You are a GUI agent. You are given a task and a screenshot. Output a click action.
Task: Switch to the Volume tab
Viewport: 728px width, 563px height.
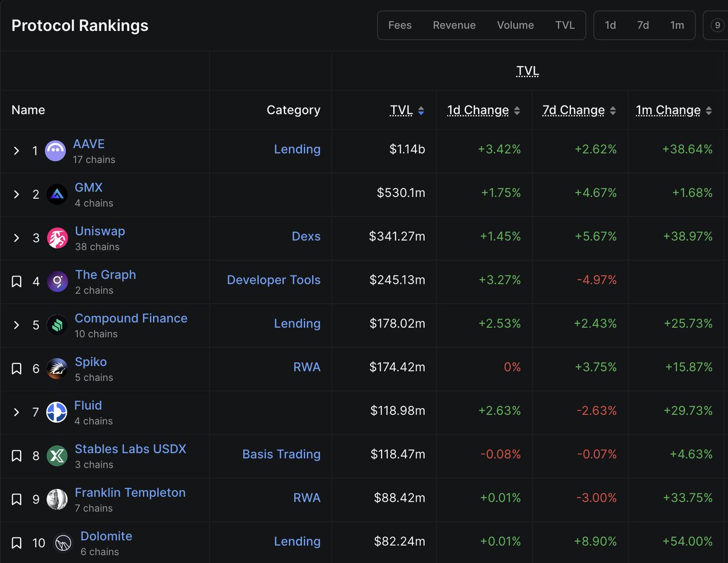516,25
